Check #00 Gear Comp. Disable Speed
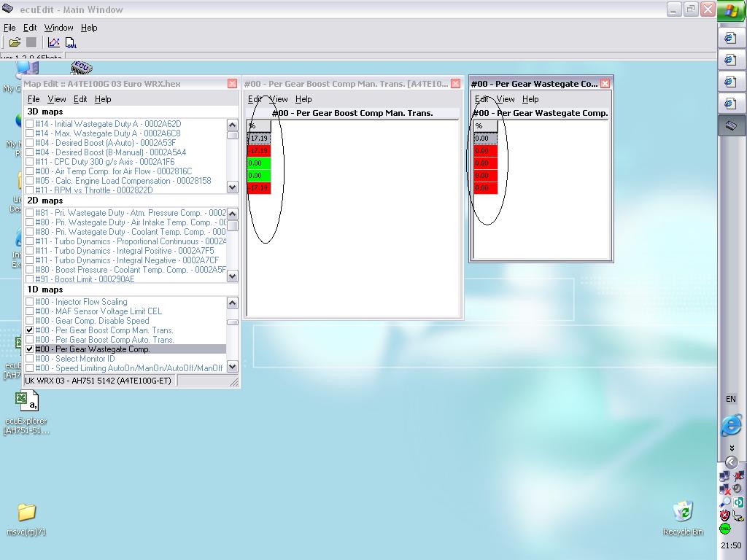Image resolution: width=747 pixels, height=560 pixels. click(29, 321)
